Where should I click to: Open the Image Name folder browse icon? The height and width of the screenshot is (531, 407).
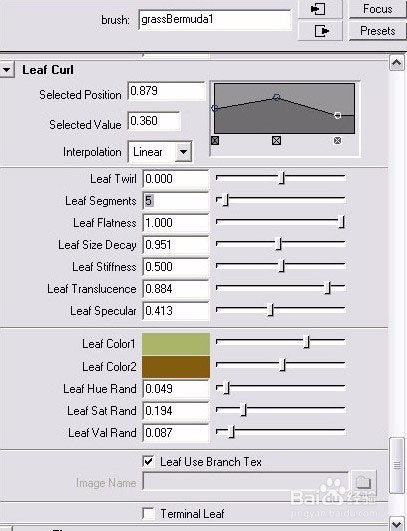(363, 481)
